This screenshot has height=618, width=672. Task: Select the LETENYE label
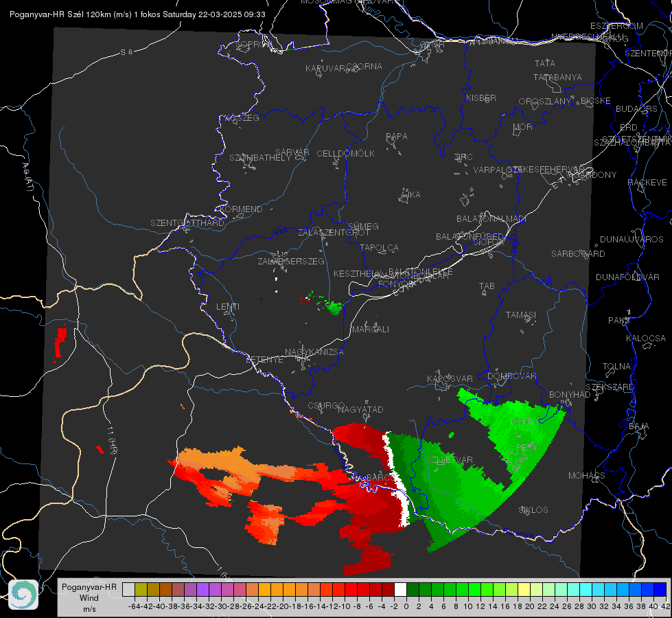264,359
